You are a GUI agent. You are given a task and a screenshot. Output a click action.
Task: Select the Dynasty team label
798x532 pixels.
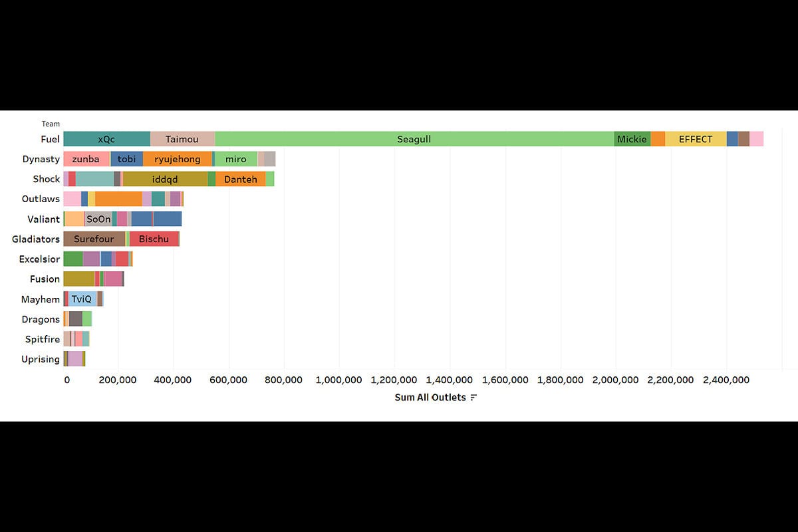click(41, 159)
